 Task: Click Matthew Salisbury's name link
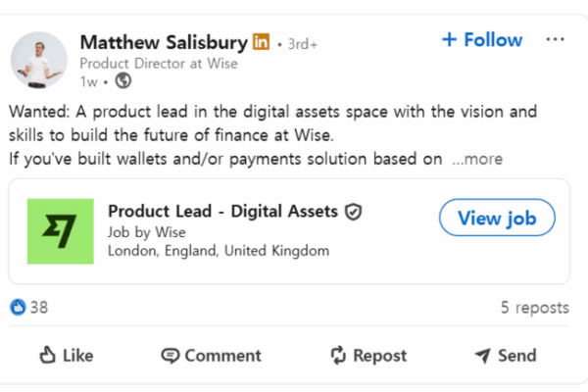pos(162,41)
